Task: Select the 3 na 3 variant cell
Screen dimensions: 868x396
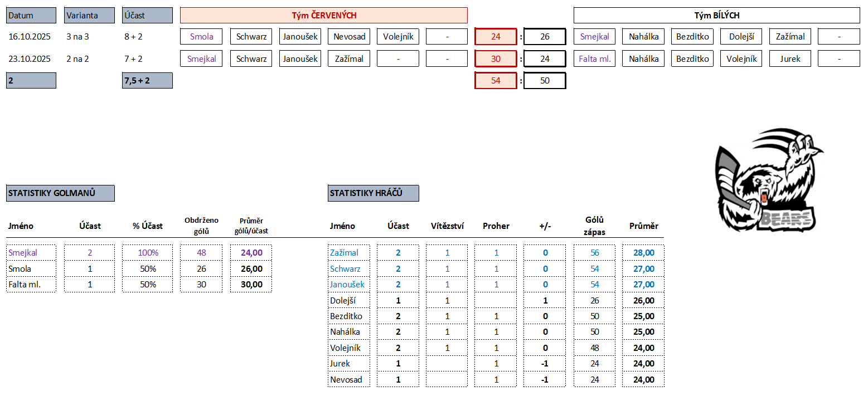Action: tap(77, 37)
